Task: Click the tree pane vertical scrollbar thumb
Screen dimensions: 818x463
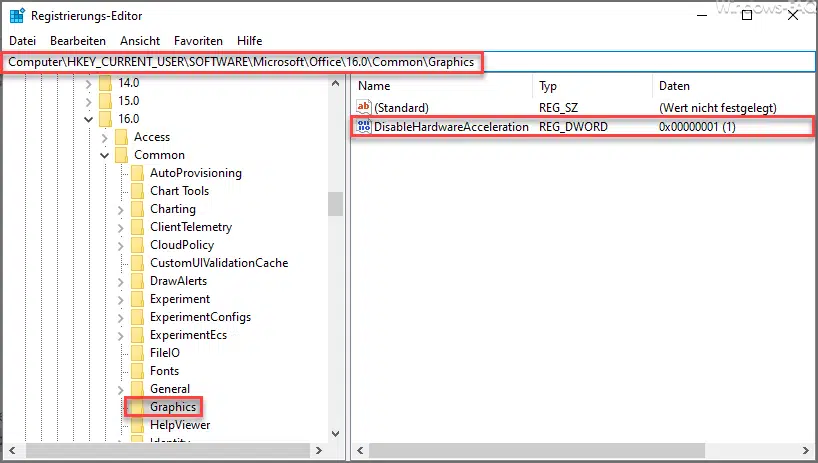Action: [x=335, y=204]
